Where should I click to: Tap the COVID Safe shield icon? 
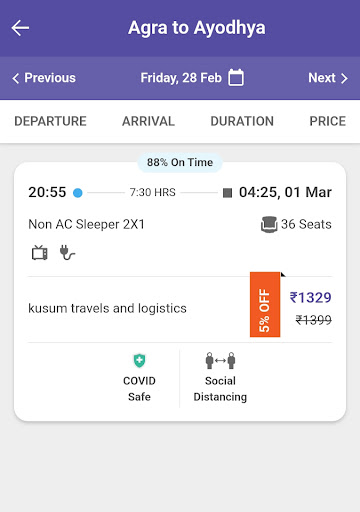click(139, 361)
